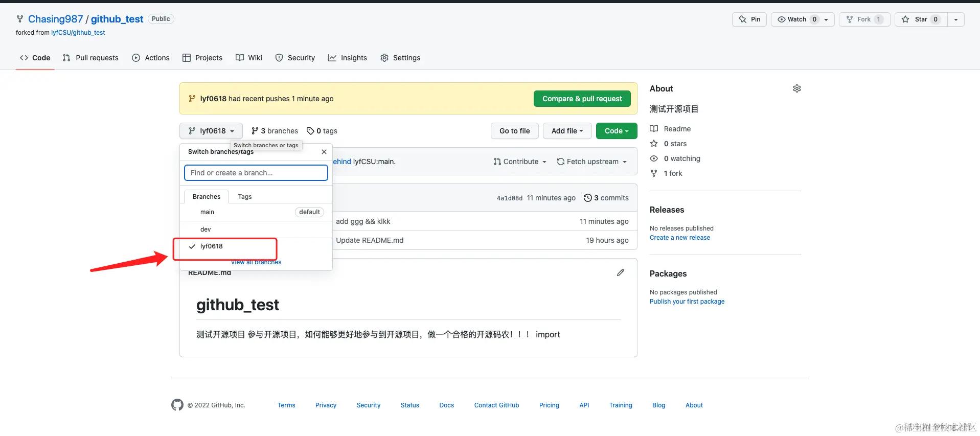Open the Pull requests tab
The height and width of the screenshot is (436, 980).
pyautogui.click(x=90, y=58)
